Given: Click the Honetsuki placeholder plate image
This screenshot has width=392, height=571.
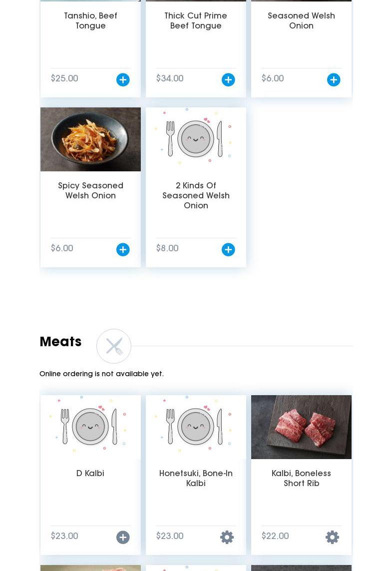Looking at the screenshot, I should [196, 427].
